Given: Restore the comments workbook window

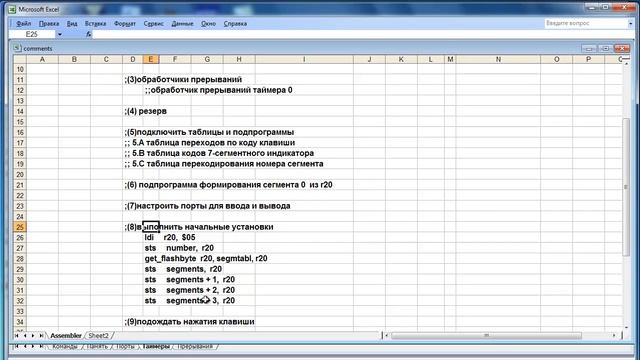Looking at the screenshot, I should (x=606, y=49).
